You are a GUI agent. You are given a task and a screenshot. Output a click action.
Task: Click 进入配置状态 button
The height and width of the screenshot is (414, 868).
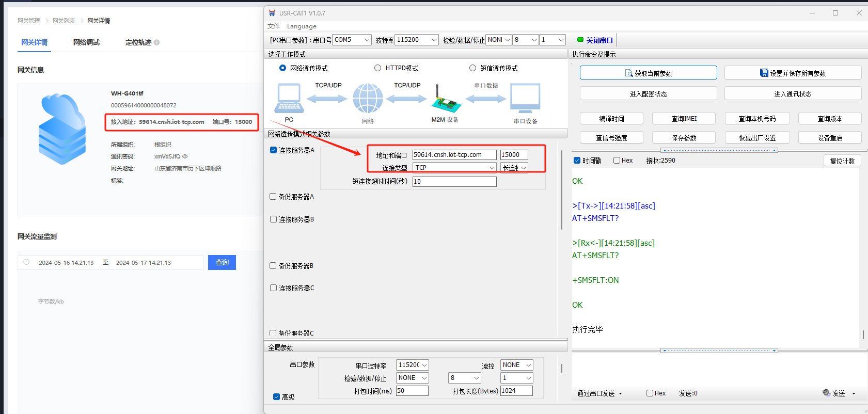click(x=649, y=93)
